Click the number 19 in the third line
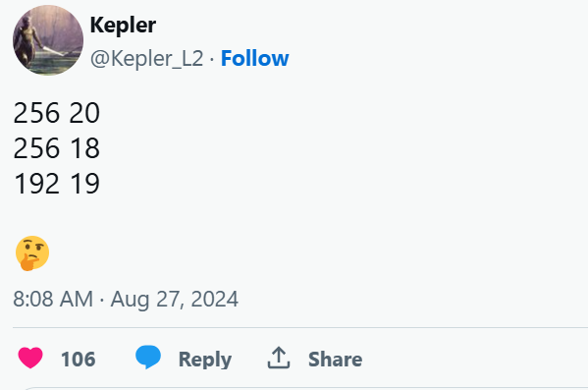This screenshot has height=390, width=588. coord(85,183)
